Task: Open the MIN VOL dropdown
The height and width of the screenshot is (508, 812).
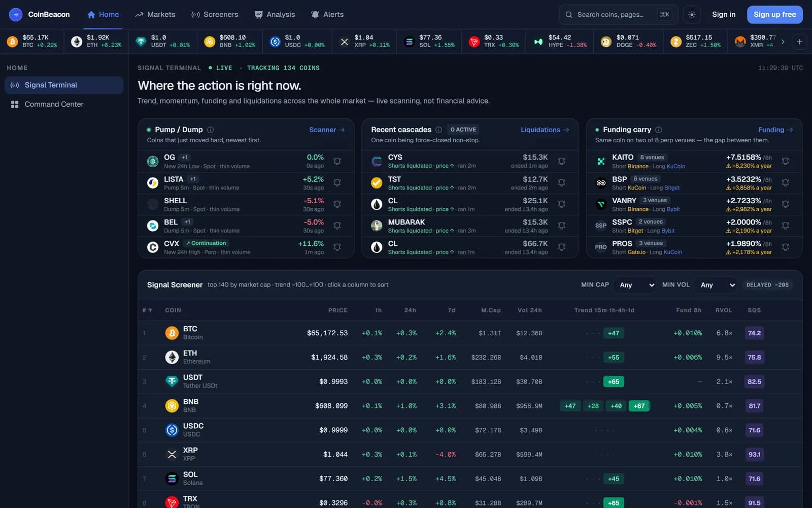Action: [x=716, y=285]
